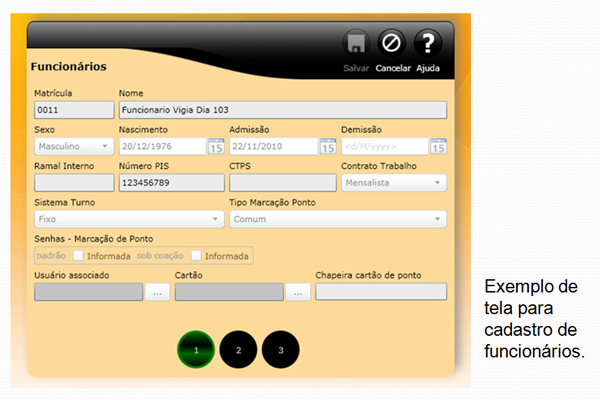Select the green page 1 circle
This screenshot has height=400, width=600.
click(196, 351)
